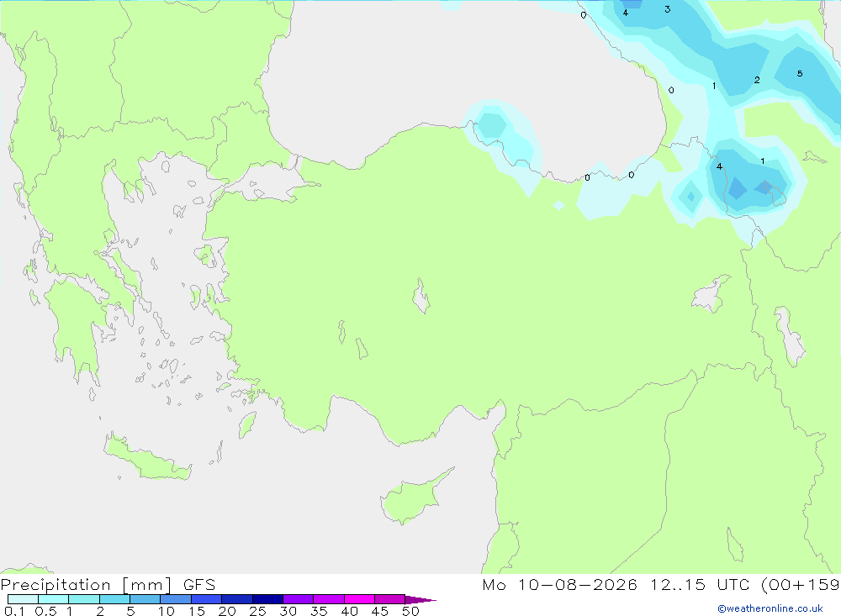Select the 25–30 mm navy legend swatch
This screenshot has width=841, height=616.
pyautogui.click(x=267, y=599)
